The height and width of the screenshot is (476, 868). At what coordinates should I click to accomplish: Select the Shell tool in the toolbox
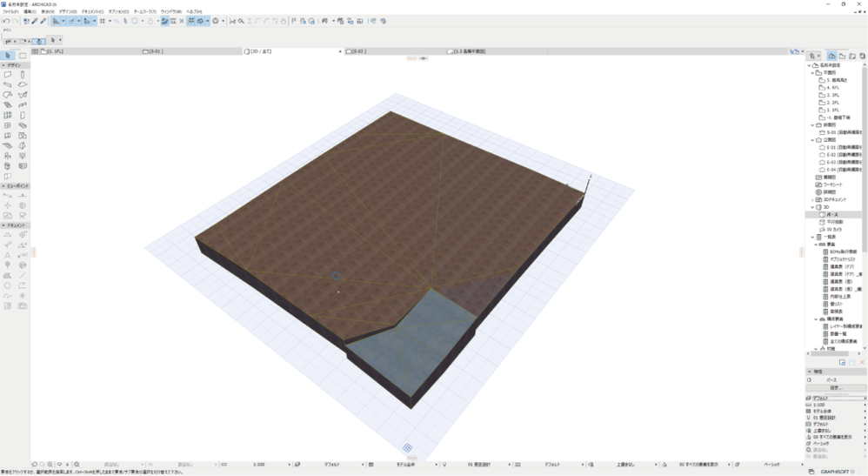(23, 95)
